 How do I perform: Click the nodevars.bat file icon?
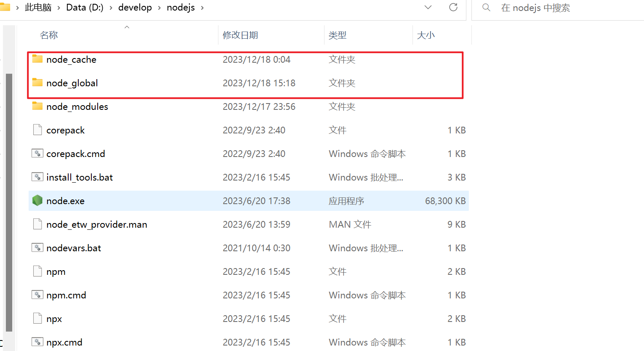[x=37, y=247]
